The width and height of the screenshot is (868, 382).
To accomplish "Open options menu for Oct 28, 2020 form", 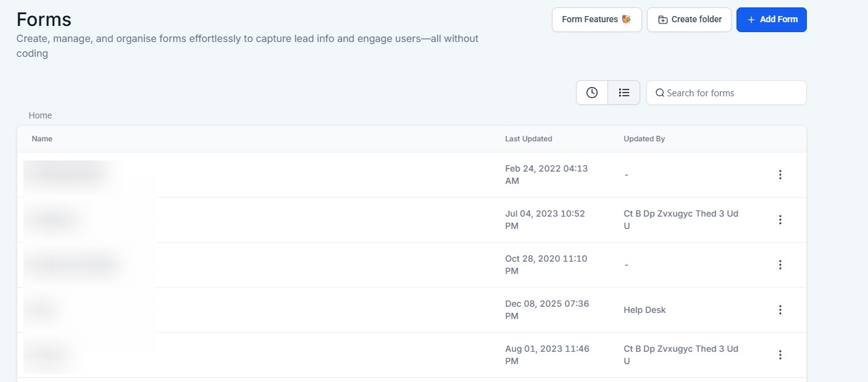I will (x=780, y=265).
